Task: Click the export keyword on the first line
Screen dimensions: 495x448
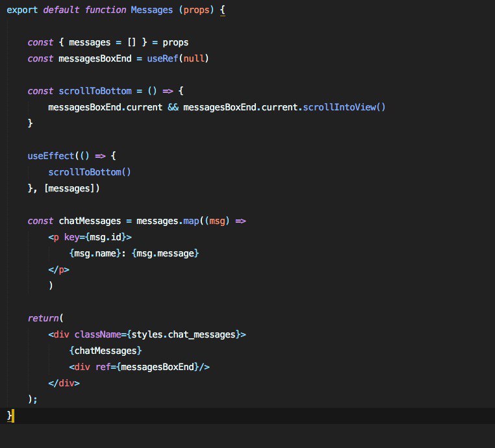Action: click(22, 10)
